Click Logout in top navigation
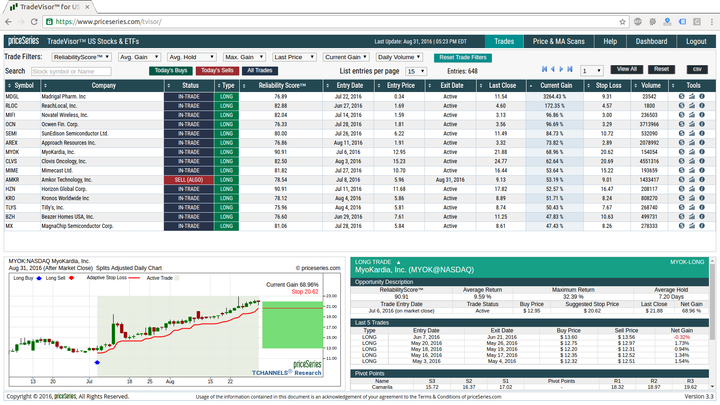The width and height of the screenshot is (720, 405). pyautogui.click(x=696, y=41)
